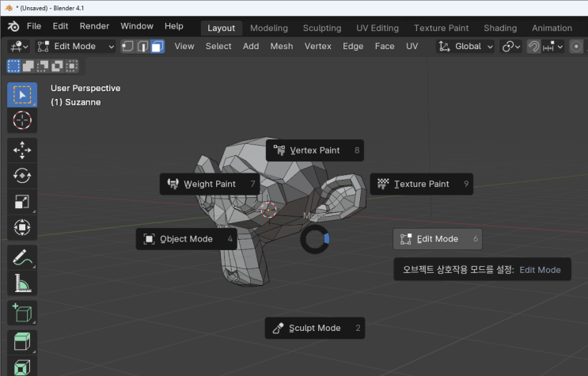Set selection mode to invert

tap(57, 66)
